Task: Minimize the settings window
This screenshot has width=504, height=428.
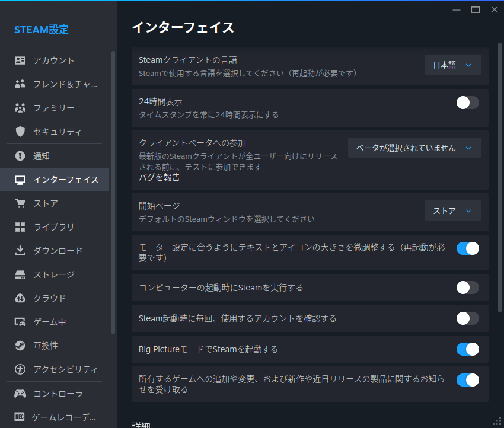Action: pyautogui.click(x=457, y=9)
